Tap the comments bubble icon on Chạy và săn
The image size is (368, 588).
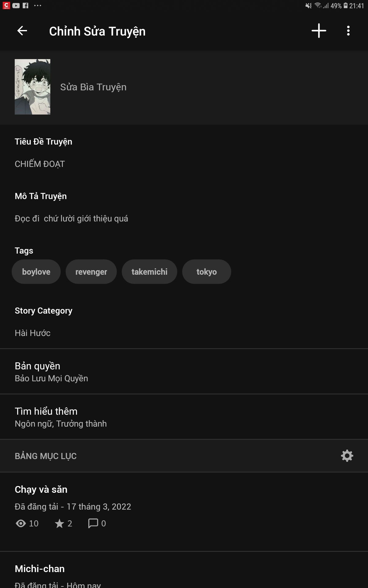pyautogui.click(x=93, y=523)
